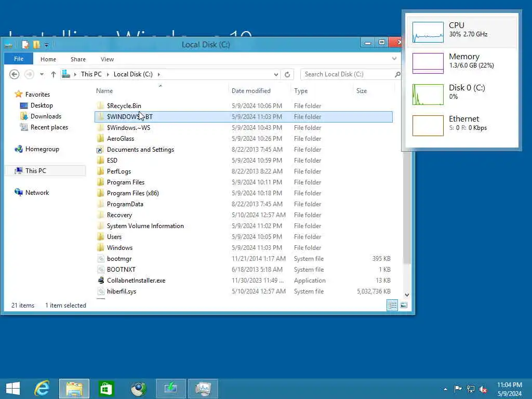Open the address bar history dropdown
532x399 pixels.
276,74
